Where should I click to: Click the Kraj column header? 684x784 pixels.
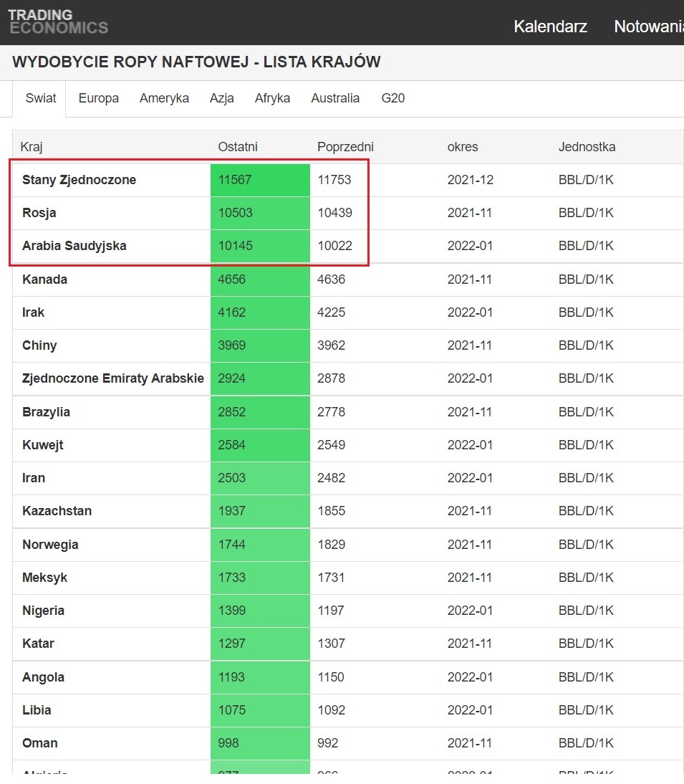click(x=32, y=147)
